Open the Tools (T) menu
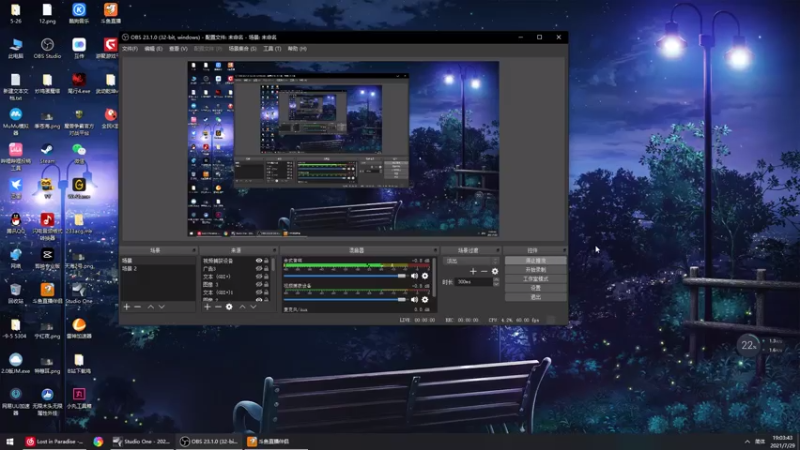The width and height of the screenshot is (800, 450). click(272, 49)
